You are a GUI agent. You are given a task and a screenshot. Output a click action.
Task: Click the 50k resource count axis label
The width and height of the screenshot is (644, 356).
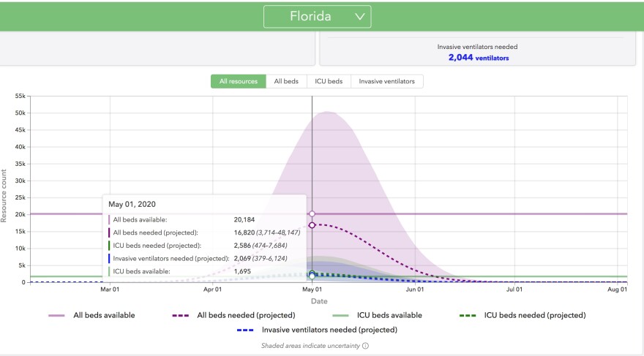pyautogui.click(x=19, y=113)
